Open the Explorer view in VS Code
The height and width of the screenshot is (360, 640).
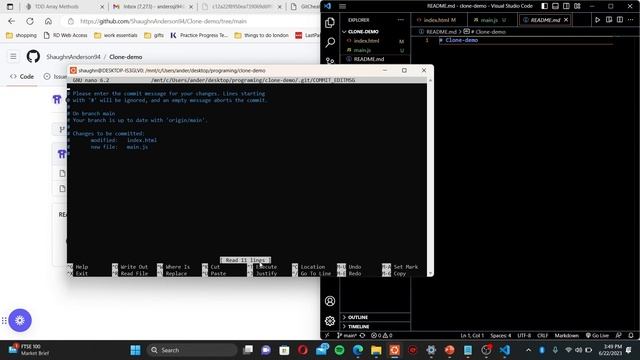(330, 22)
